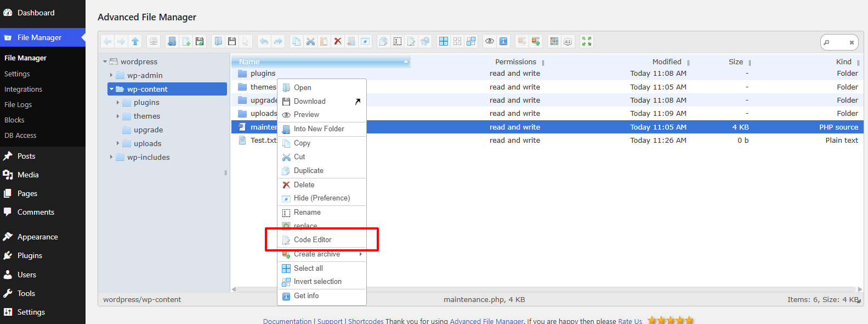The width and height of the screenshot is (868, 324).
Task: Click the horizontal scrollbar below file list
Action: pyautogui.click(x=546, y=289)
